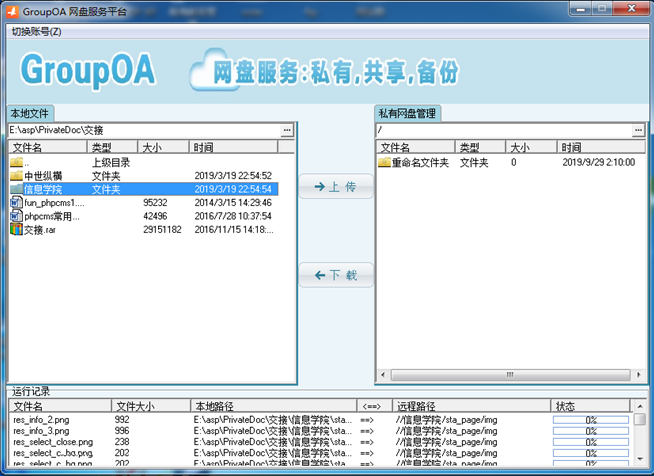Switch to the 本地文件 tab

[29, 113]
